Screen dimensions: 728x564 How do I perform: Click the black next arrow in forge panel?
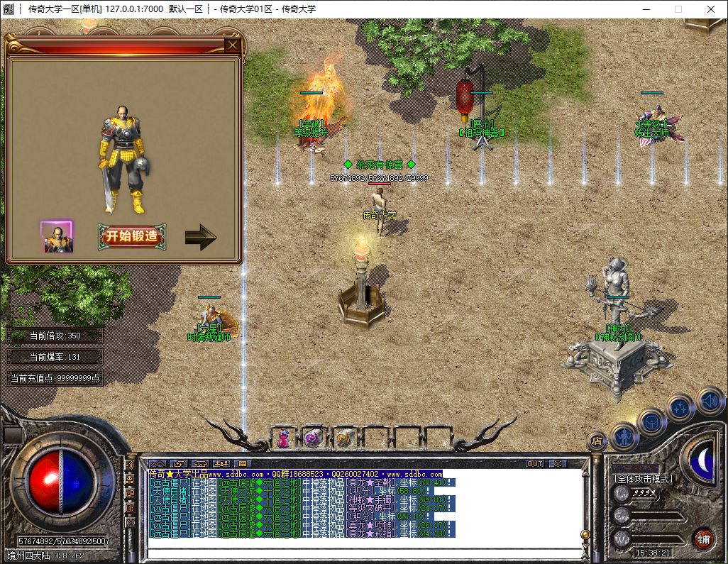click(201, 237)
